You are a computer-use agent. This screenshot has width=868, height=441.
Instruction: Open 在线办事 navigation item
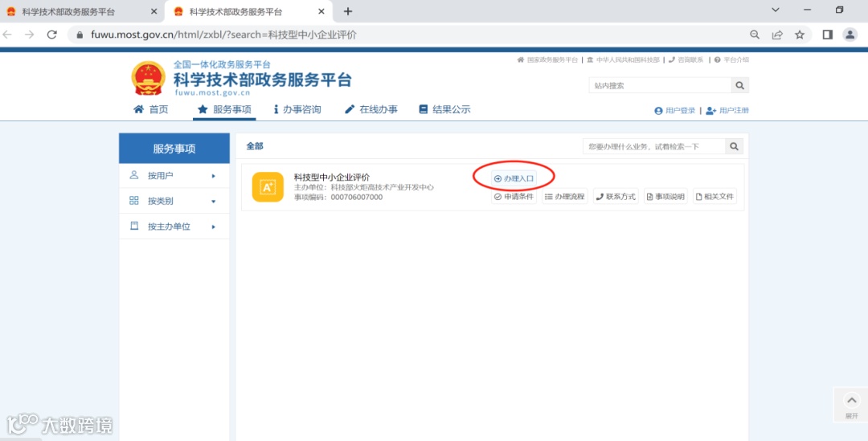[371, 109]
